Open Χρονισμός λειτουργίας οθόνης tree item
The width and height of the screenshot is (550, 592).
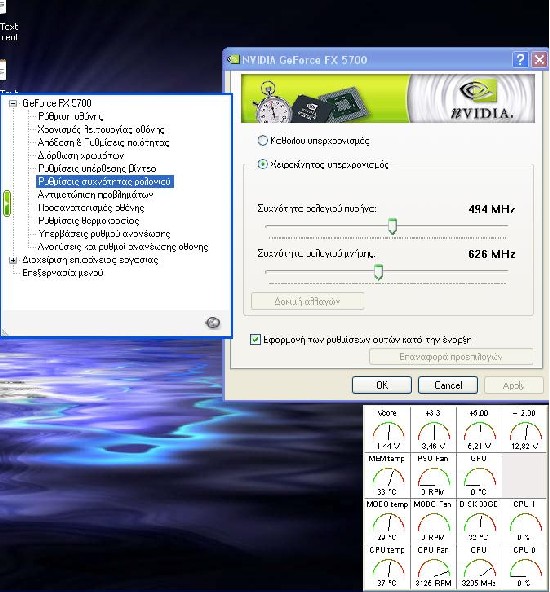click(101, 130)
